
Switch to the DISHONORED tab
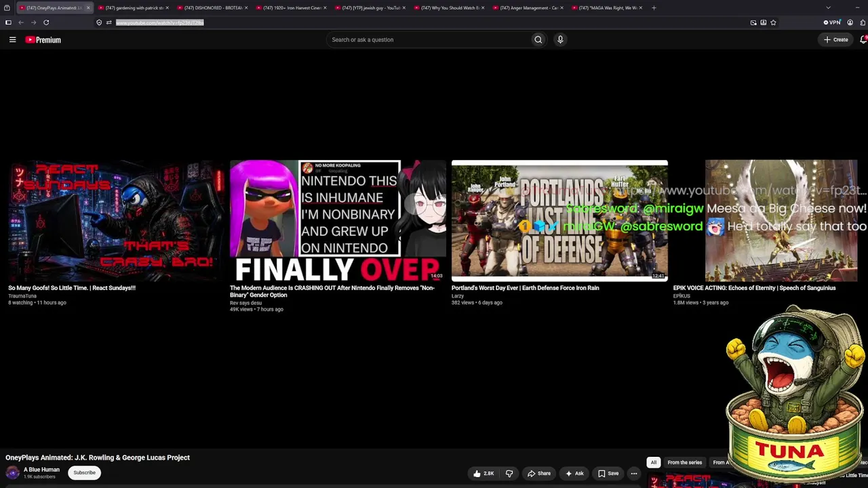click(x=212, y=8)
